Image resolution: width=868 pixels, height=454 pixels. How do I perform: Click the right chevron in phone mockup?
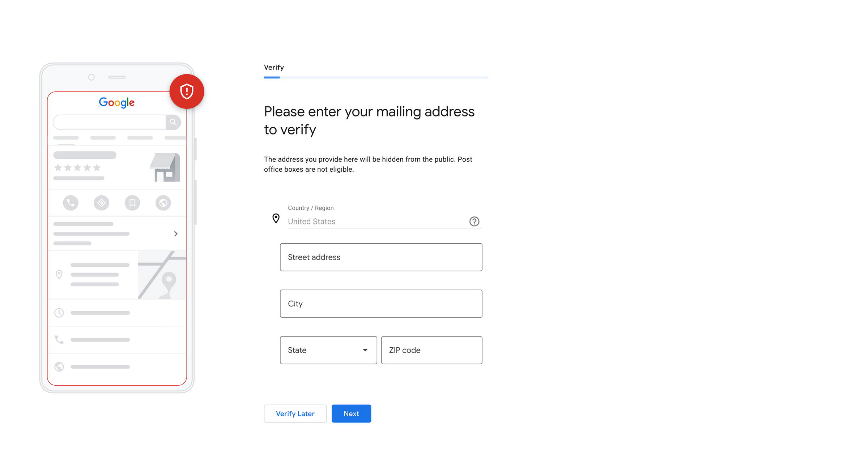[x=176, y=234]
